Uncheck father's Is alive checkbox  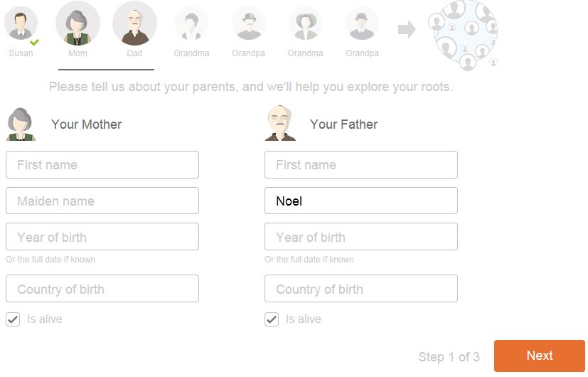click(272, 319)
